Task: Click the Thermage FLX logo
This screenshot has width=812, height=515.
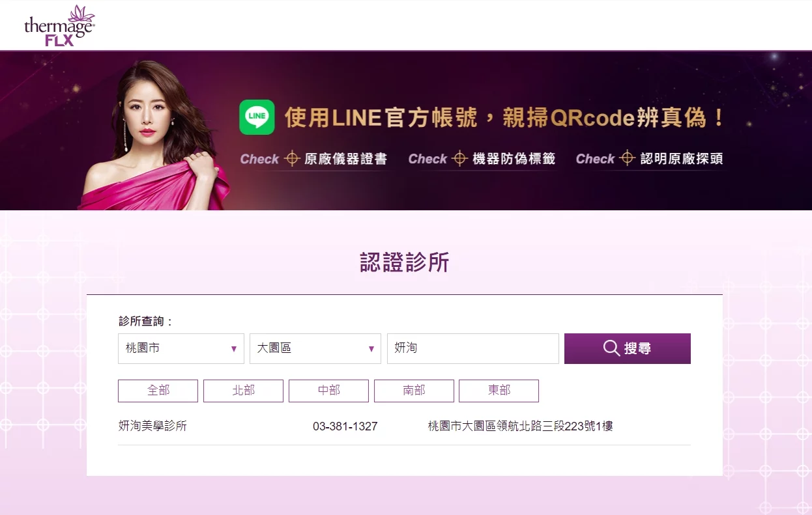Action: tap(59, 25)
